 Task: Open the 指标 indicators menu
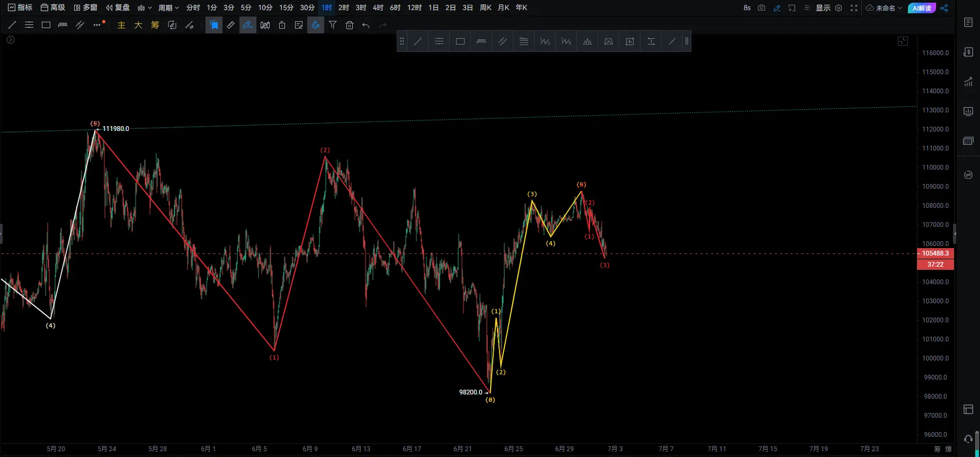20,8
